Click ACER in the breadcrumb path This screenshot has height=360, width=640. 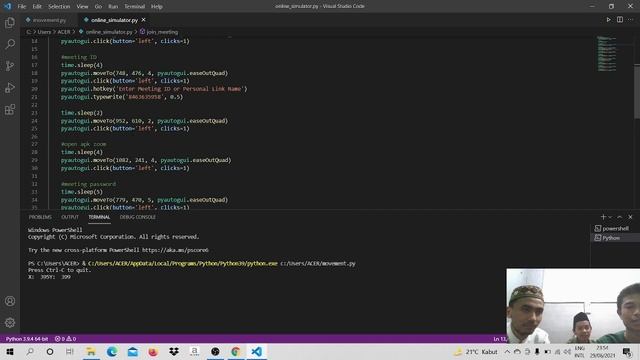click(x=64, y=32)
